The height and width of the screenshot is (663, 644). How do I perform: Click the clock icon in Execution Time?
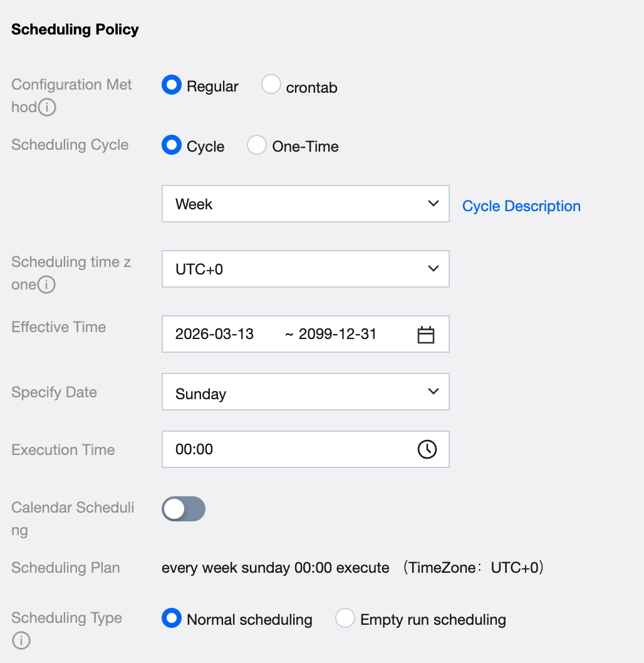click(427, 449)
